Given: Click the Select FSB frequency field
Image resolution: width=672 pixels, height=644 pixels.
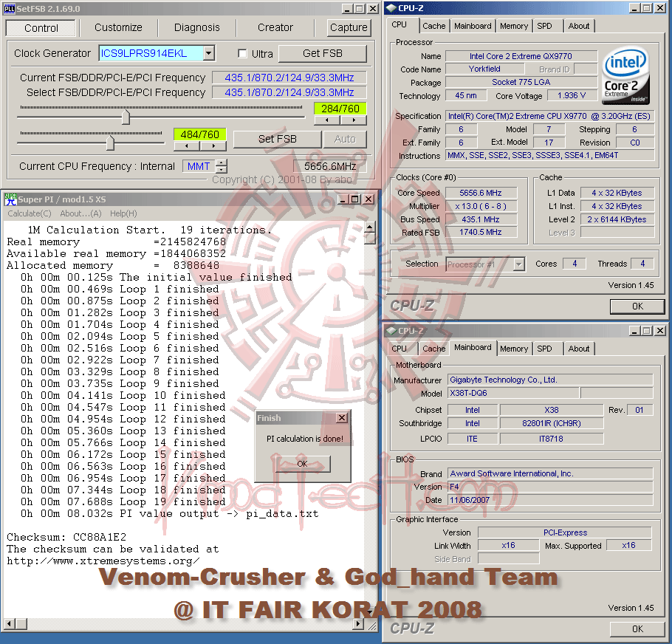Looking at the screenshot, I should 289,92.
